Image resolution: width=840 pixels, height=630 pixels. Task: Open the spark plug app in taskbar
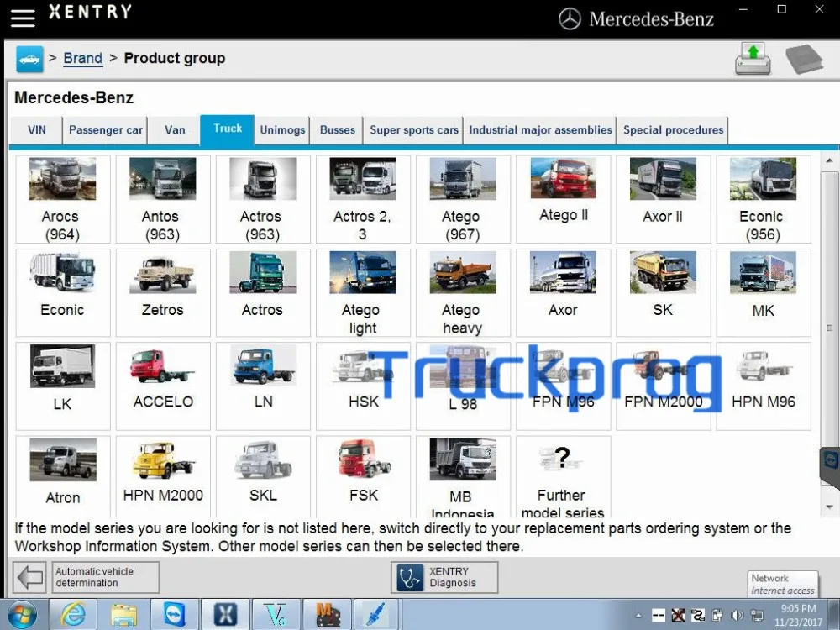click(x=377, y=615)
